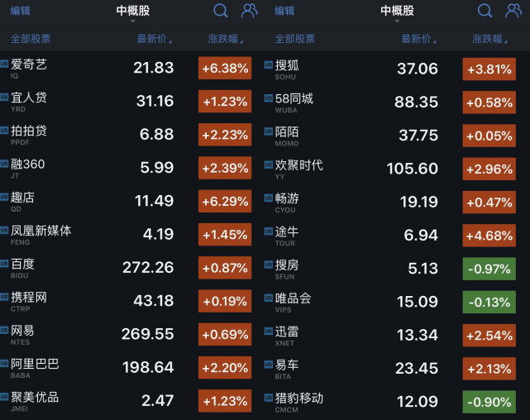Tap the US market badge beside 搜狐
The height and width of the screenshot is (420, 530).
[x=269, y=64]
